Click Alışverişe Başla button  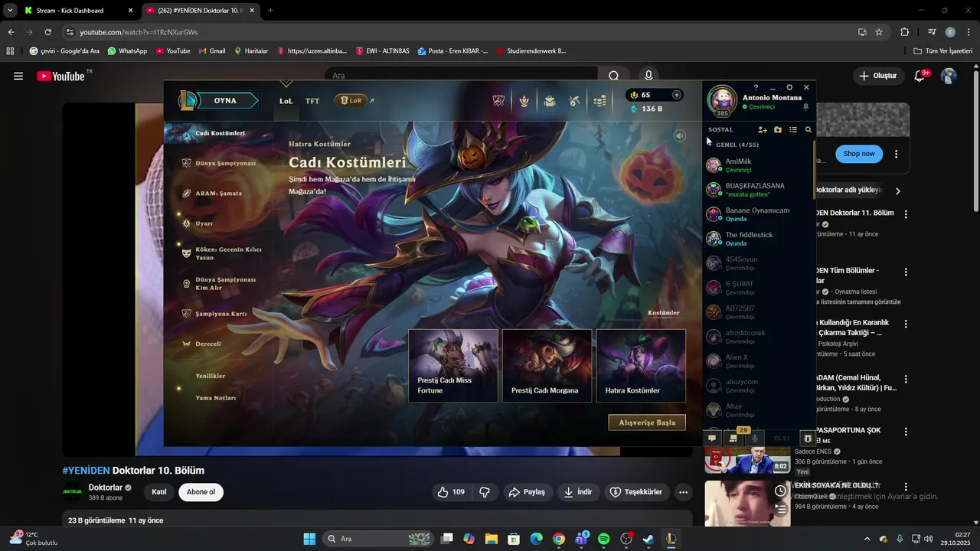point(647,422)
